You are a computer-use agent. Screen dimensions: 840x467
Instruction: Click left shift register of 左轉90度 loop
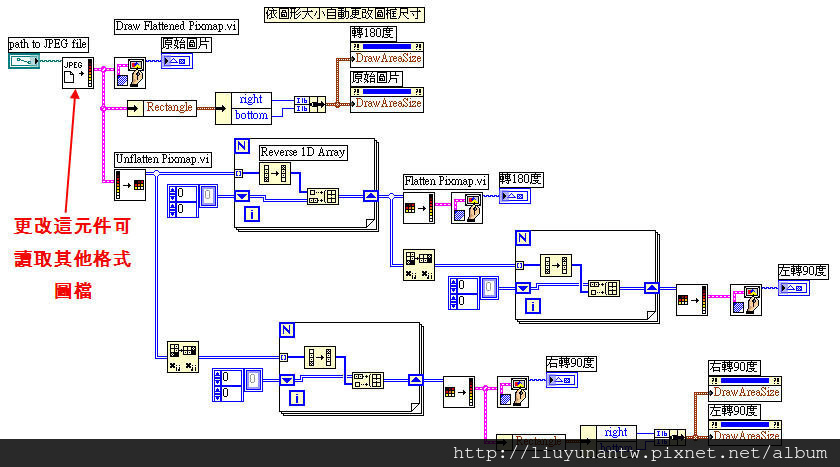(x=523, y=288)
